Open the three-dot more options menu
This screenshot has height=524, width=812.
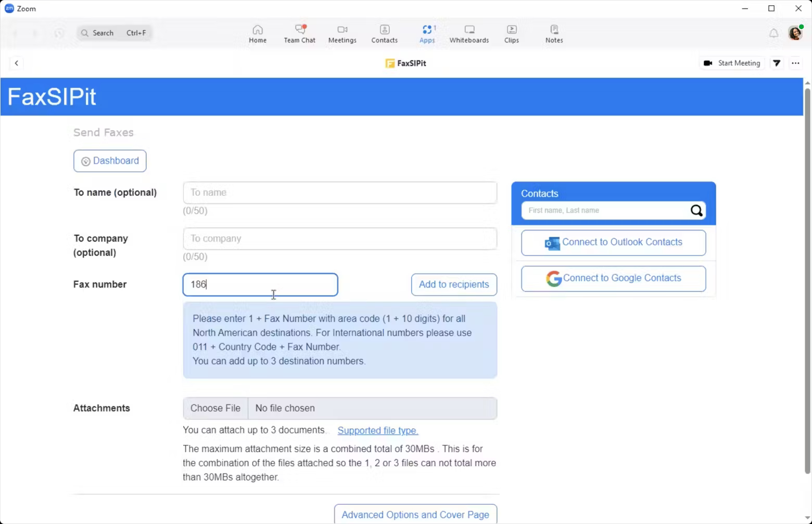pos(795,63)
